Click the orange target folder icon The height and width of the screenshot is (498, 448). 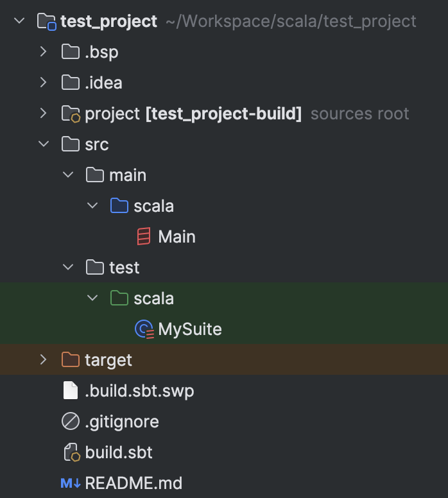tap(70, 360)
